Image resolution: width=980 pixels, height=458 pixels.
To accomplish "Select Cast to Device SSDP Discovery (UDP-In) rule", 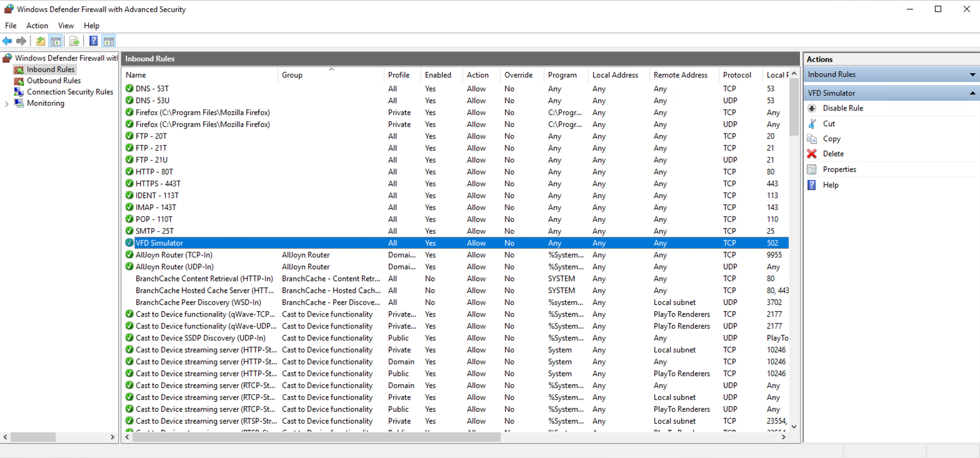I will coord(455,338).
